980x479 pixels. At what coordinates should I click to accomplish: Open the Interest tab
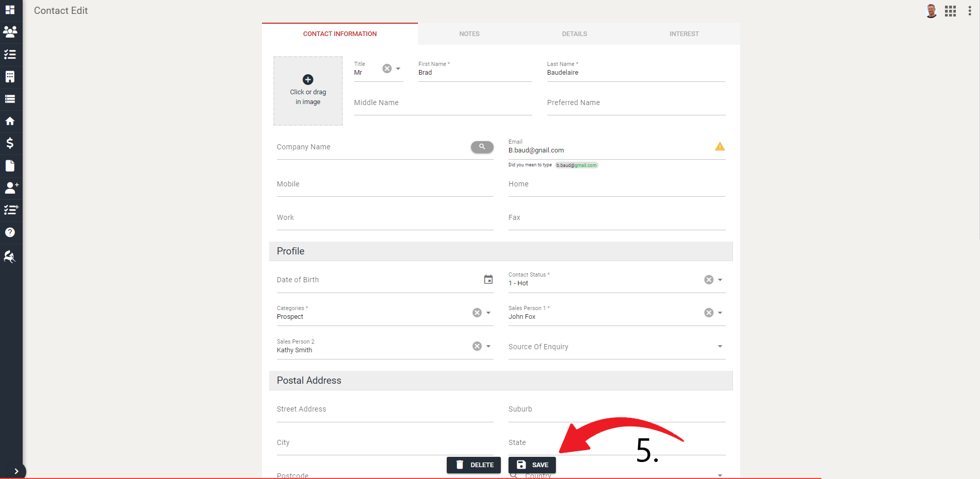tap(684, 33)
